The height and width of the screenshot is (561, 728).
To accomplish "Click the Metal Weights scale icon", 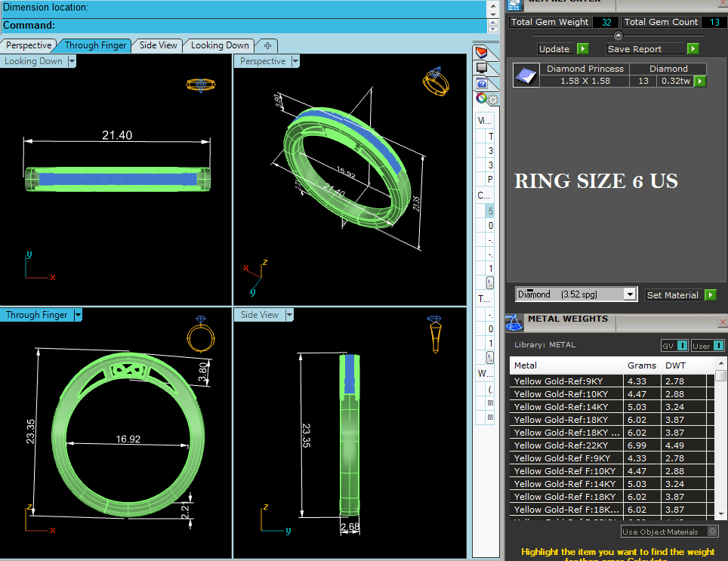I will pyautogui.click(x=514, y=322).
